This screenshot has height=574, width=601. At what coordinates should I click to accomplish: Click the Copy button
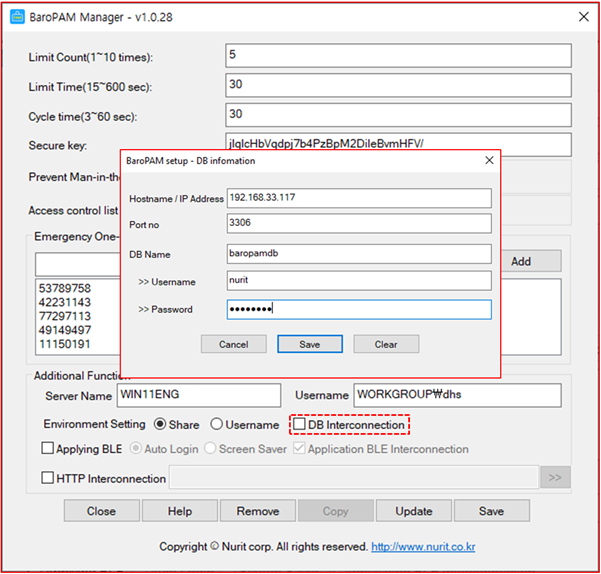(336, 511)
